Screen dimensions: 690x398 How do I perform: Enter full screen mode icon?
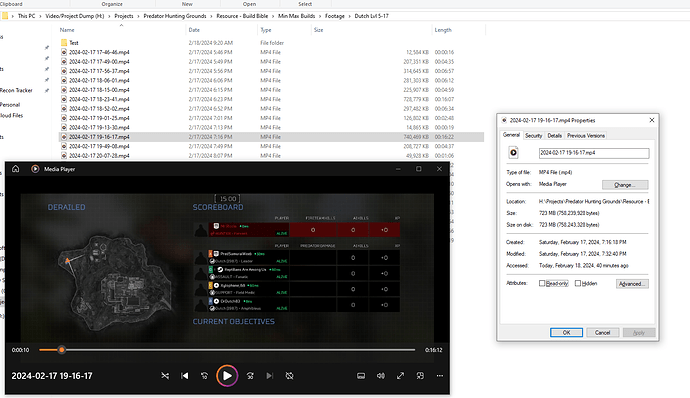coord(400,376)
